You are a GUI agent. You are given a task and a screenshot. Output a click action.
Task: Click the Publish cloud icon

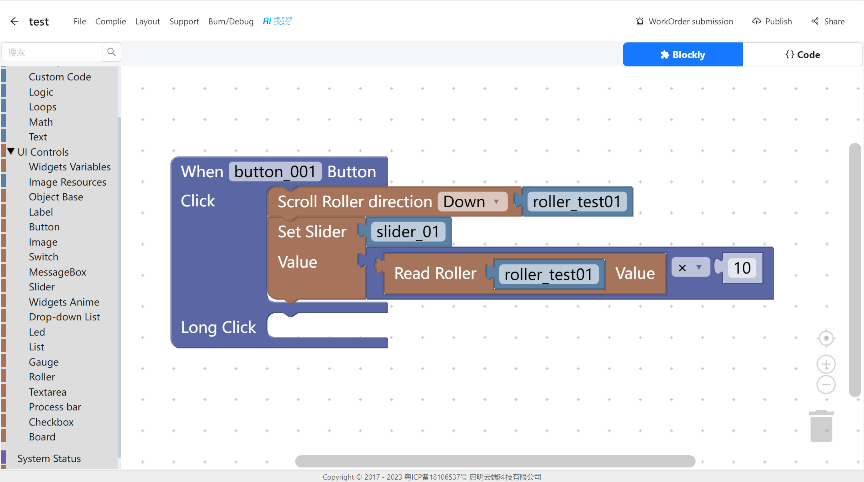pos(757,21)
